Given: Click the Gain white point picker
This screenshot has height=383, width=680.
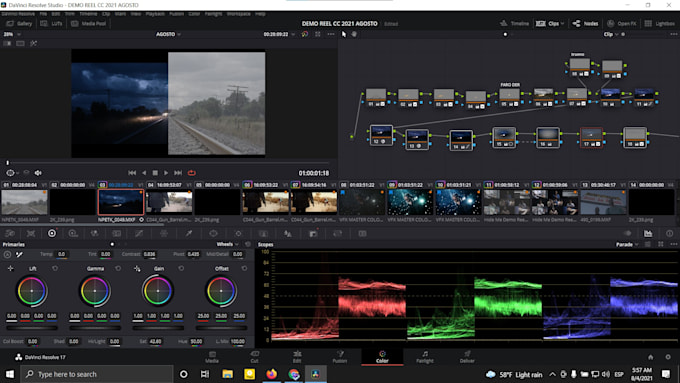Looking at the screenshot, I should [x=137, y=268].
